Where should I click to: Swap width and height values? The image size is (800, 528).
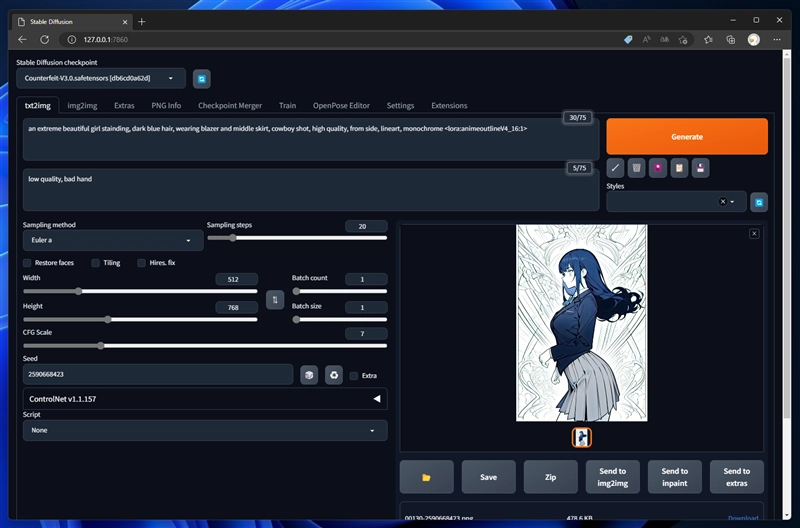point(275,299)
